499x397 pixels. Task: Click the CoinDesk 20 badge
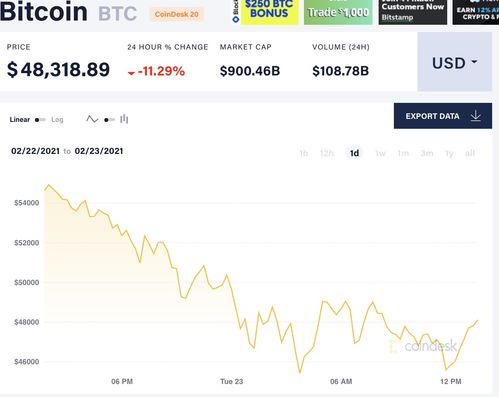click(176, 14)
